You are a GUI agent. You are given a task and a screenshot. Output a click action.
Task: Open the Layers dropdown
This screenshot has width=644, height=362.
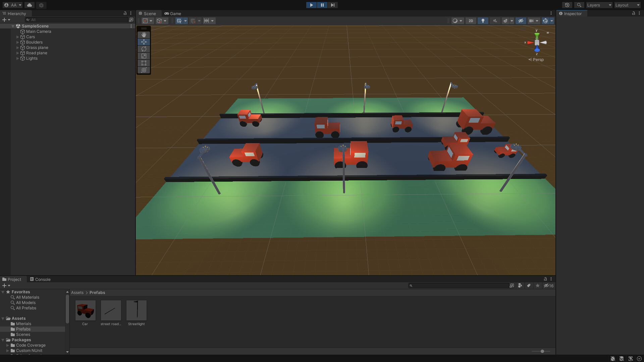(599, 5)
